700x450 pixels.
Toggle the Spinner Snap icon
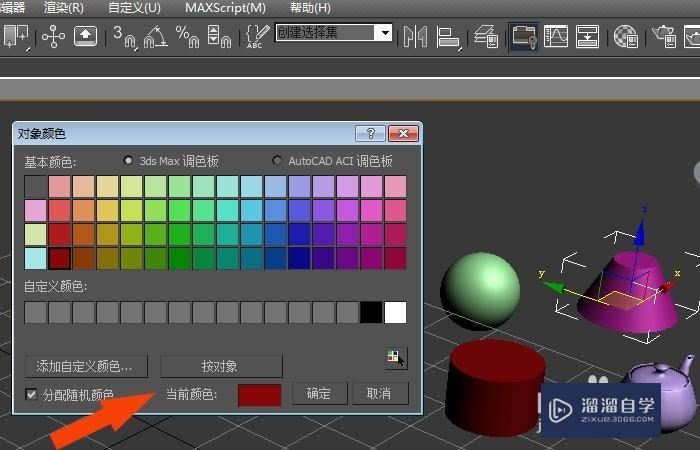pyautogui.click(x=219, y=37)
